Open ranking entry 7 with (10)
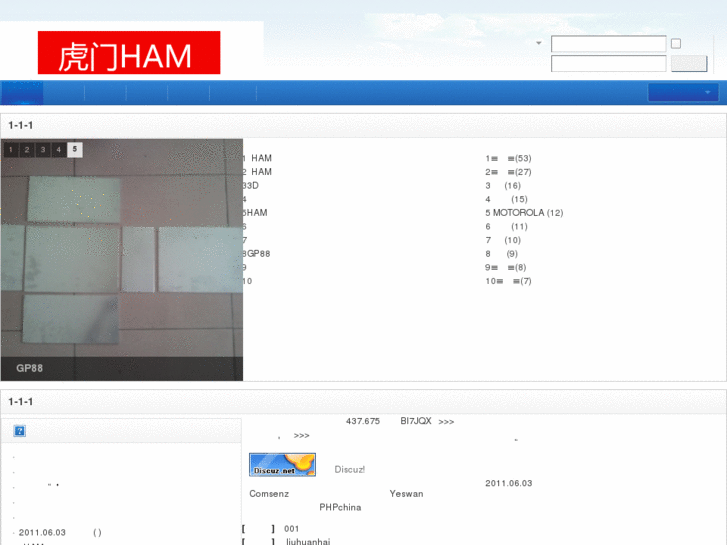727x545 pixels. pyautogui.click(x=503, y=240)
